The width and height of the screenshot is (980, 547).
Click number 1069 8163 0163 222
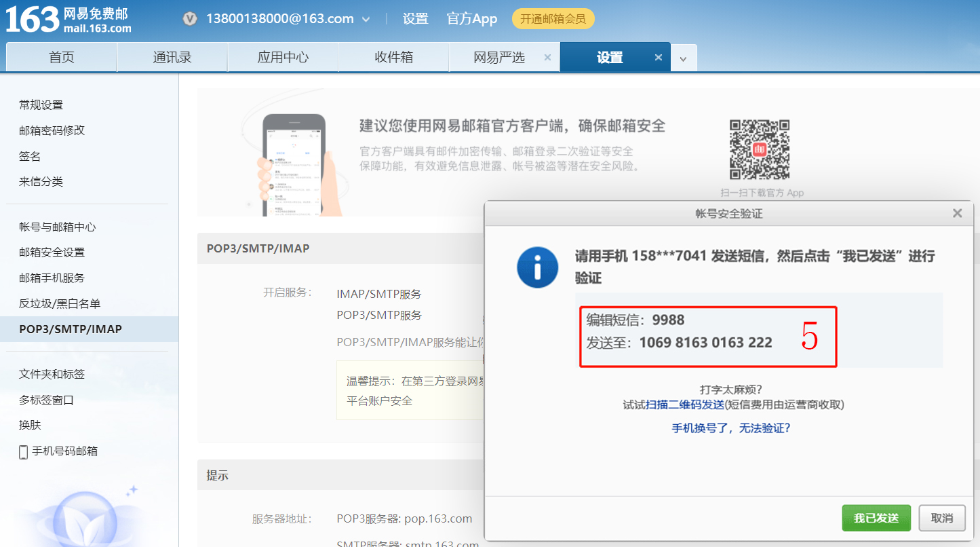pos(706,343)
